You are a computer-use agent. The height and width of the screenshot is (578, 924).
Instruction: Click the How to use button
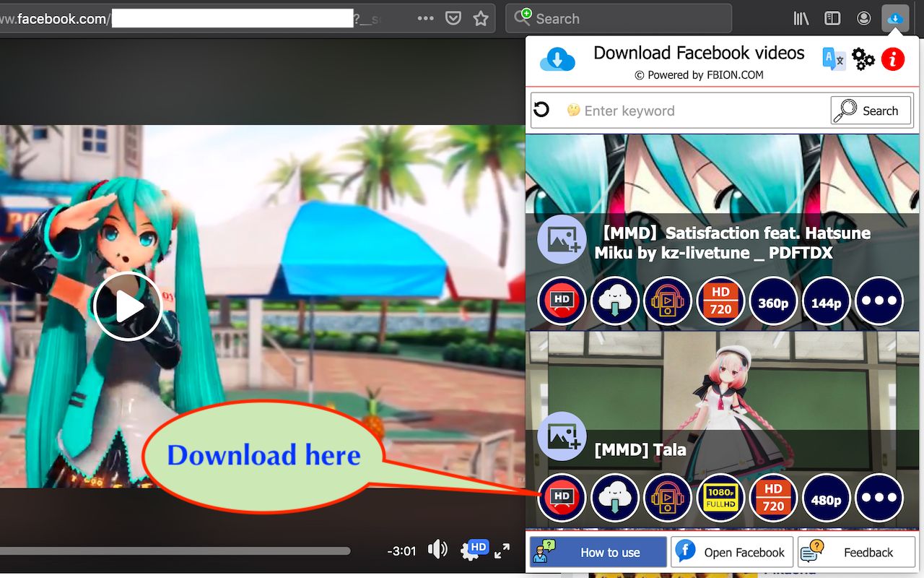pos(597,552)
